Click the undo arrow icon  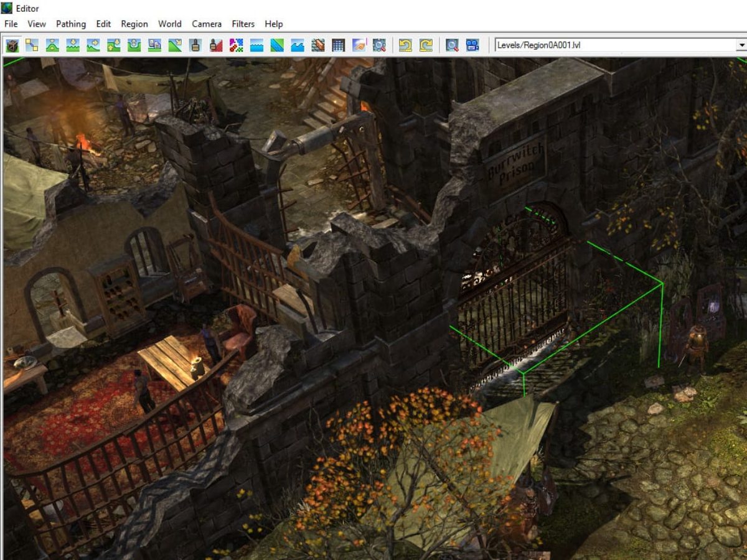tap(405, 45)
